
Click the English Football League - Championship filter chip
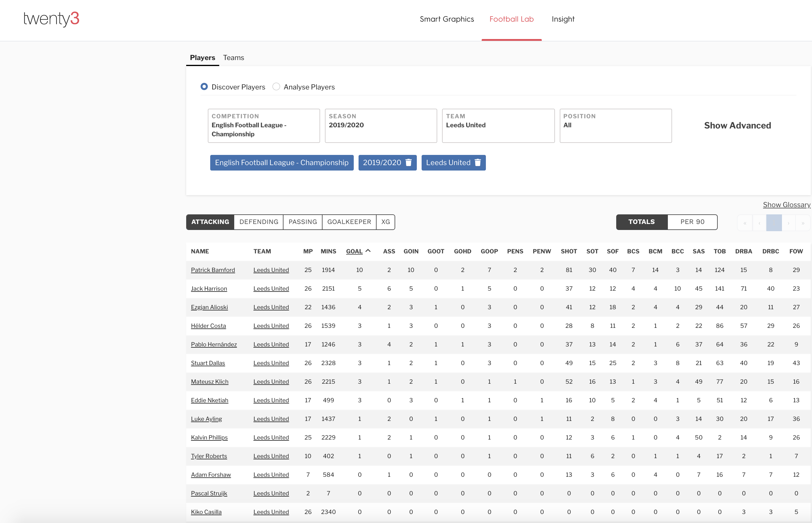(282, 163)
